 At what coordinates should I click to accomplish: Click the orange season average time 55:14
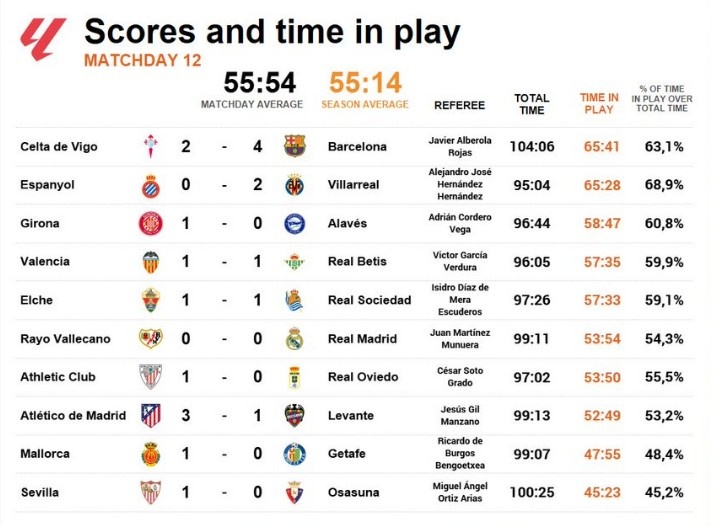coord(365,81)
